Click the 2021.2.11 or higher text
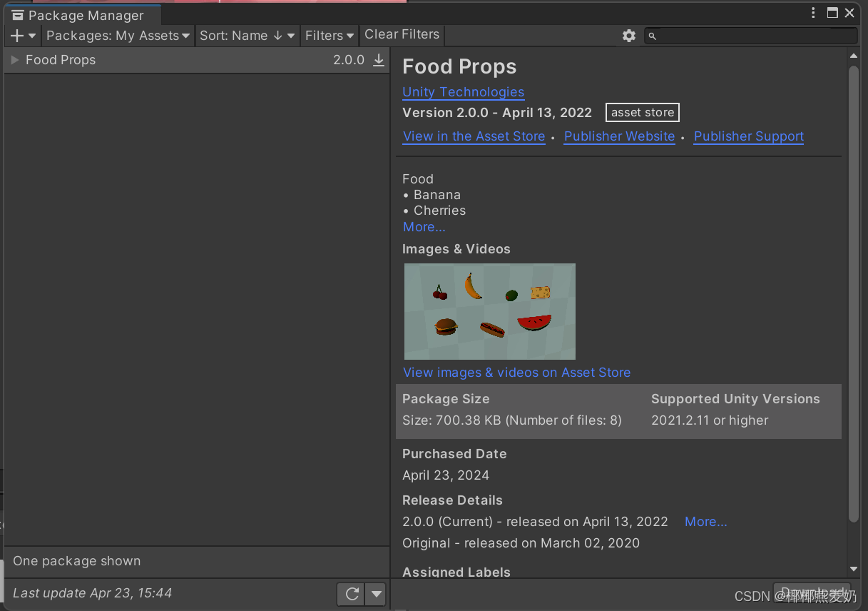 coord(710,420)
